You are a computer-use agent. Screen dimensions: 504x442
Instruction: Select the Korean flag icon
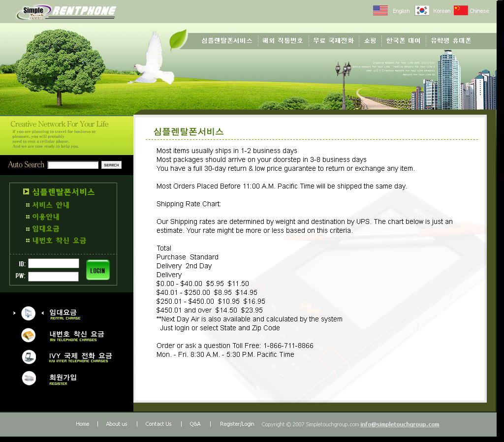[422, 10]
